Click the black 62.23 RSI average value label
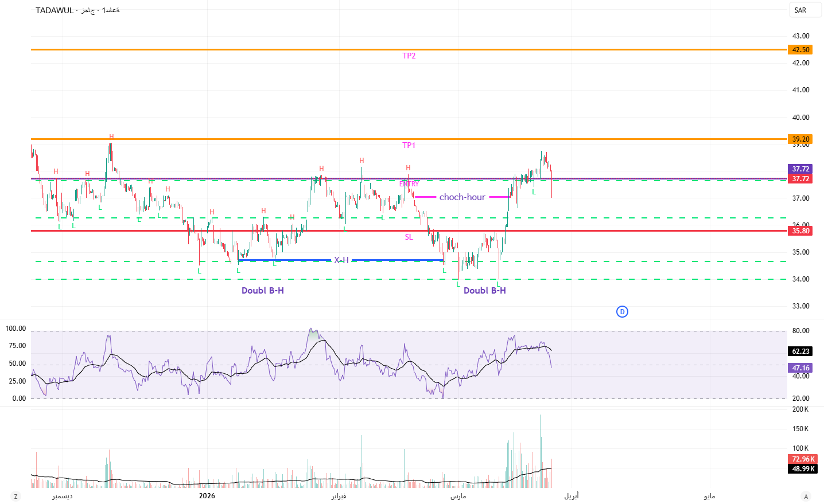 pos(800,351)
